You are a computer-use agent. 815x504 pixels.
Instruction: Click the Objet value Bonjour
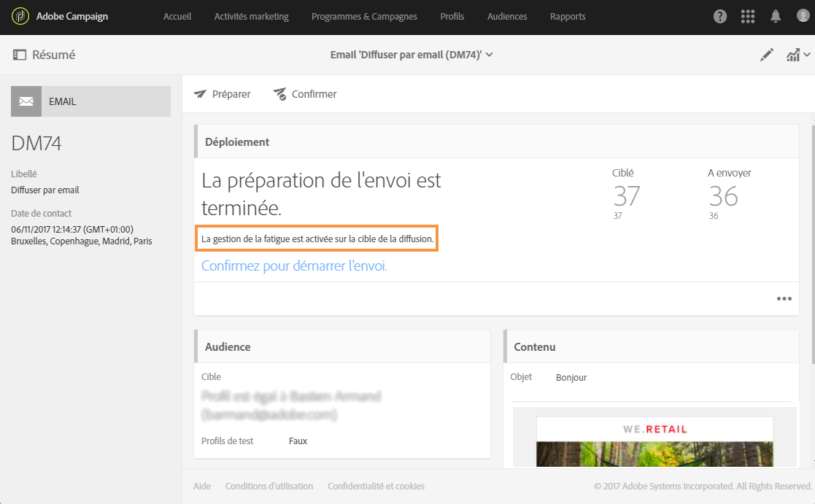571,378
